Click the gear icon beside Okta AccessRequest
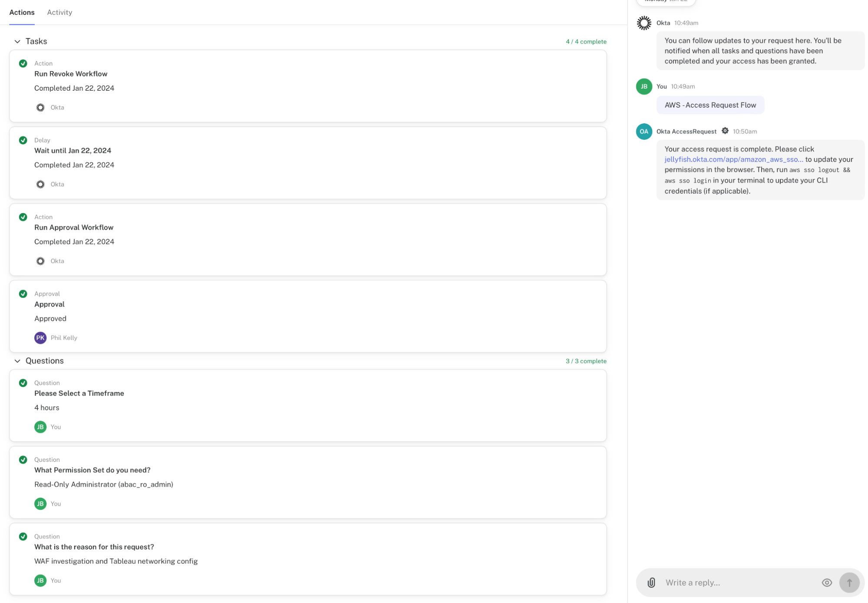 [725, 131]
